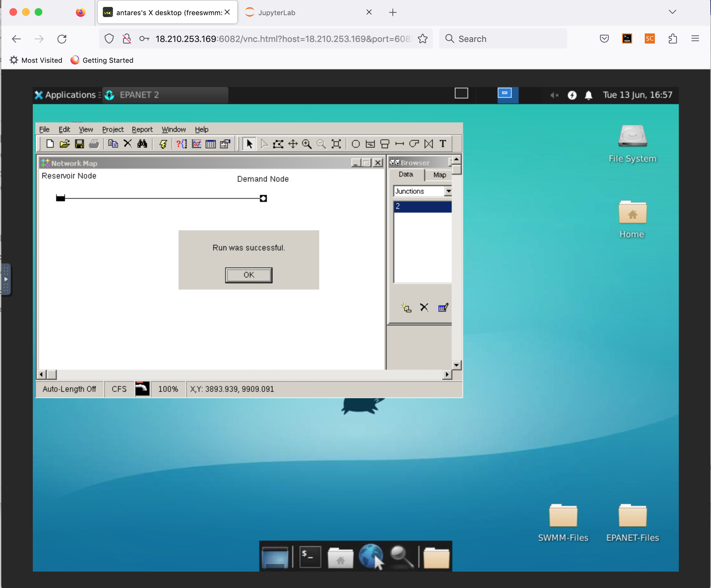Select the Add Reservoir tool
The image size is (711, 588).
370,144
